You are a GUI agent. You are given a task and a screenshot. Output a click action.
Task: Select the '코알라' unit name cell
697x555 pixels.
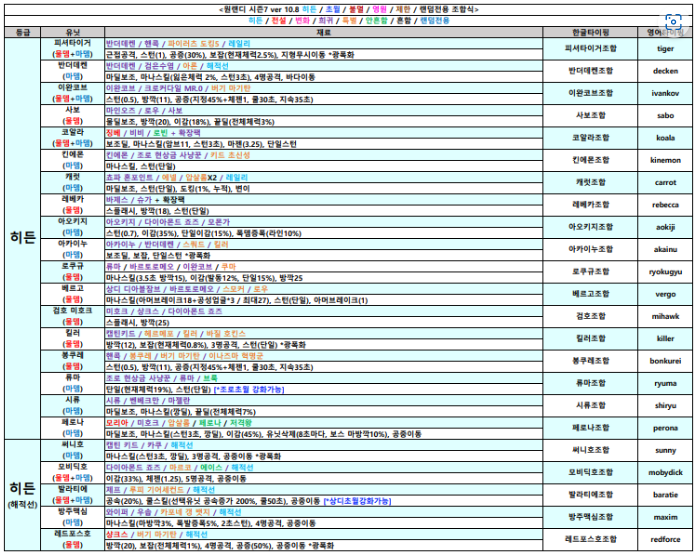72,138
